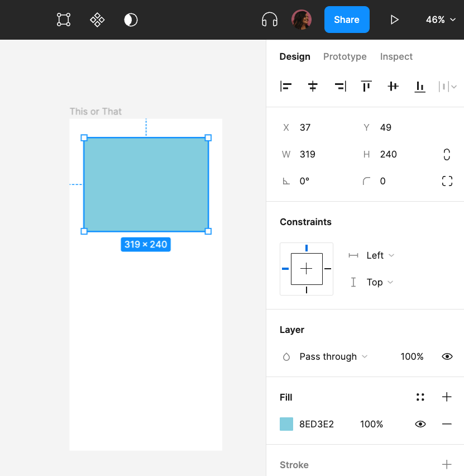Toggle layer visibility in the Layer section
This screenshot has width=464, height=476.
447,356
